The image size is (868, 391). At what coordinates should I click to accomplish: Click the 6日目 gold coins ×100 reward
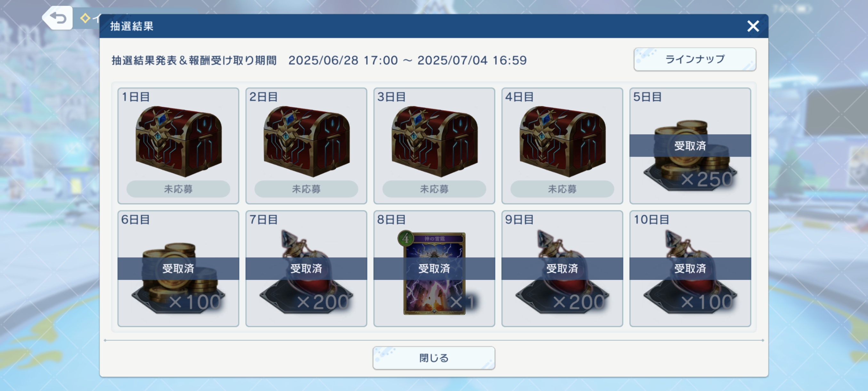coord(178,278)
